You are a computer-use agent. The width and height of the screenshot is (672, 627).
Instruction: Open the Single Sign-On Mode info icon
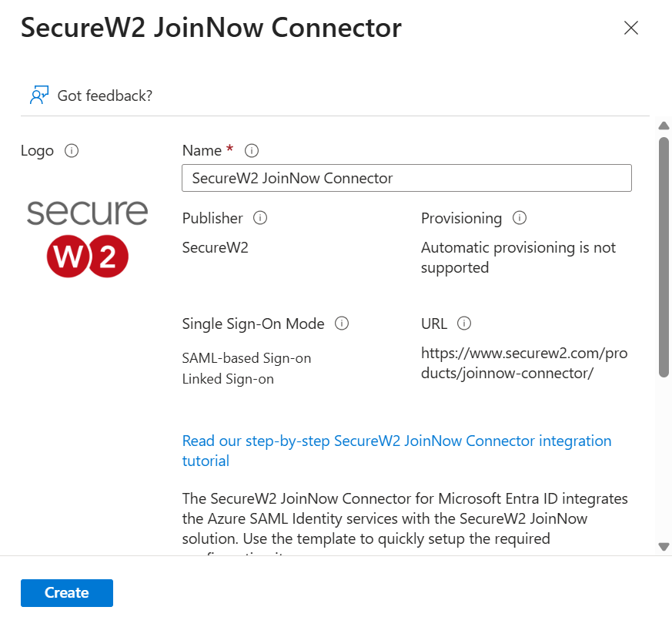[342, 324]
